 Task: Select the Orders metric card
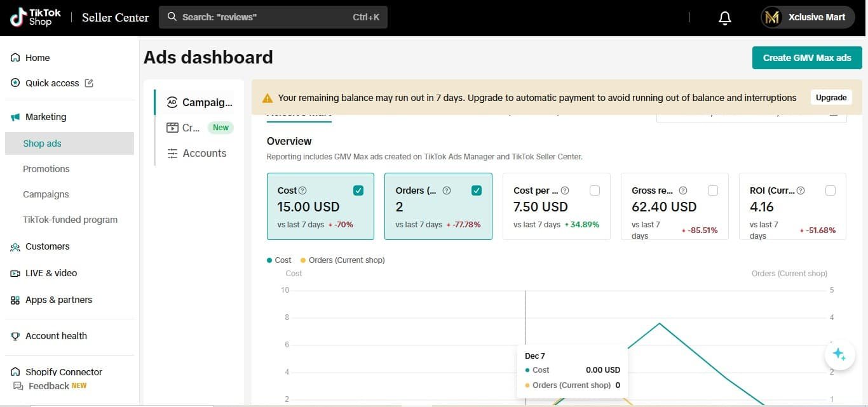tap(438, 206)
